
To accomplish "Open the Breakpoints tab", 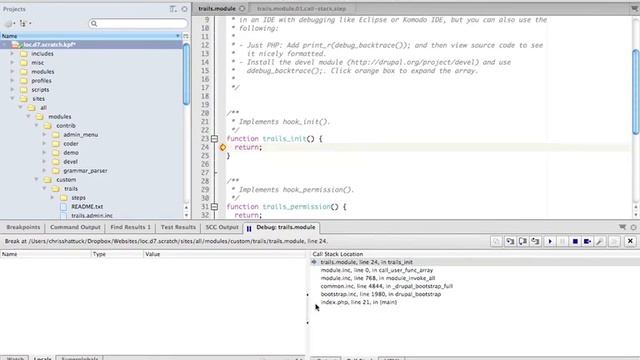I will pos(23,227).
